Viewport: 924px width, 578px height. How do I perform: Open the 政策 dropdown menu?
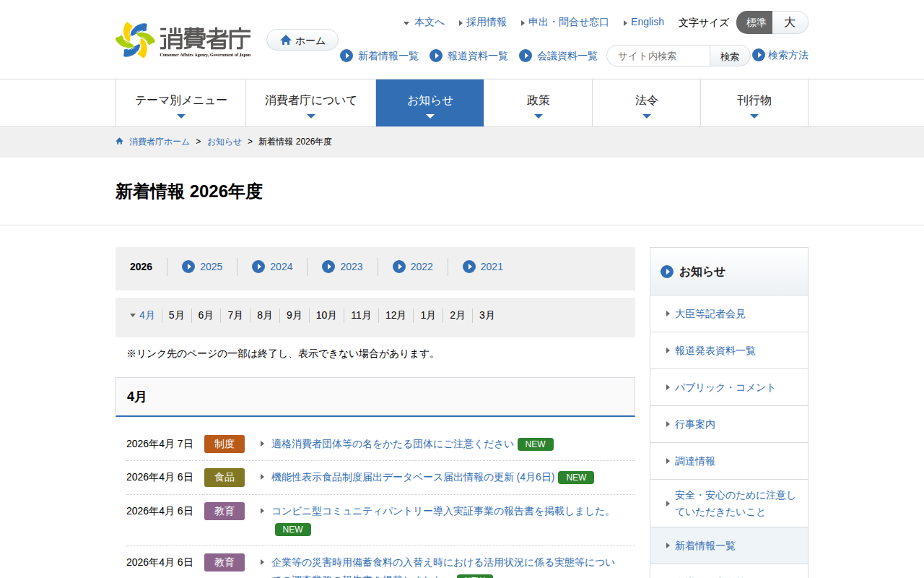[x=538, y=103]
